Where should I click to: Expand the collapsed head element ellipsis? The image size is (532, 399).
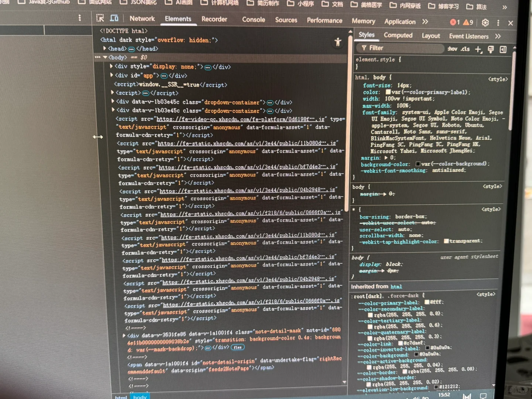[x=131, y=49]
